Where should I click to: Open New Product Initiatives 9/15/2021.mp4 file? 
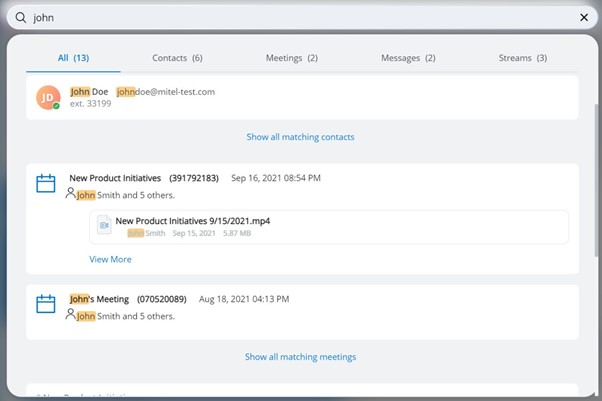(192, 221)
